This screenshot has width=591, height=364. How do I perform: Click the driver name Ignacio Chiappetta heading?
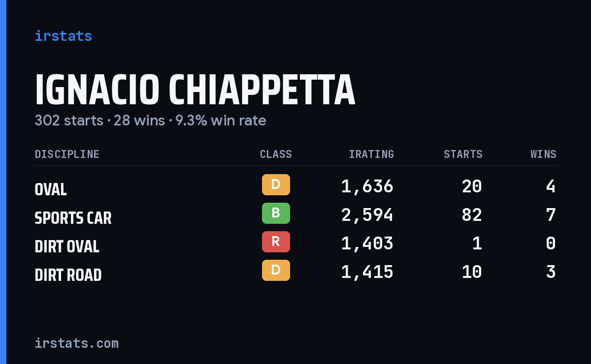pos(195,90)
